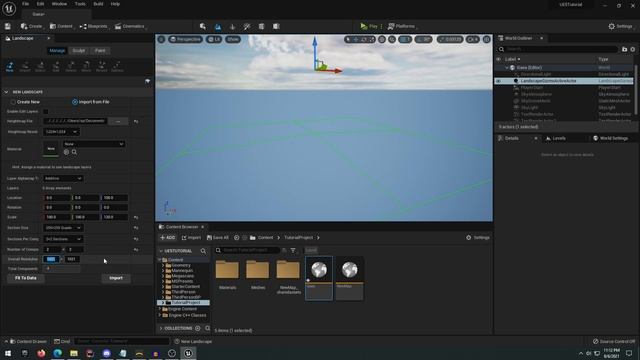Screen dimensions: 640x360
Task: Click the Play button
Action: pos(369,26)
